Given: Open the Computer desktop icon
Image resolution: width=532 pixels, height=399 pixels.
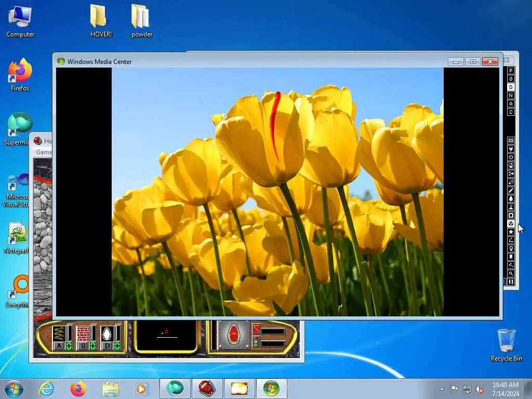Looking at the screenshot, I should 20,21.
